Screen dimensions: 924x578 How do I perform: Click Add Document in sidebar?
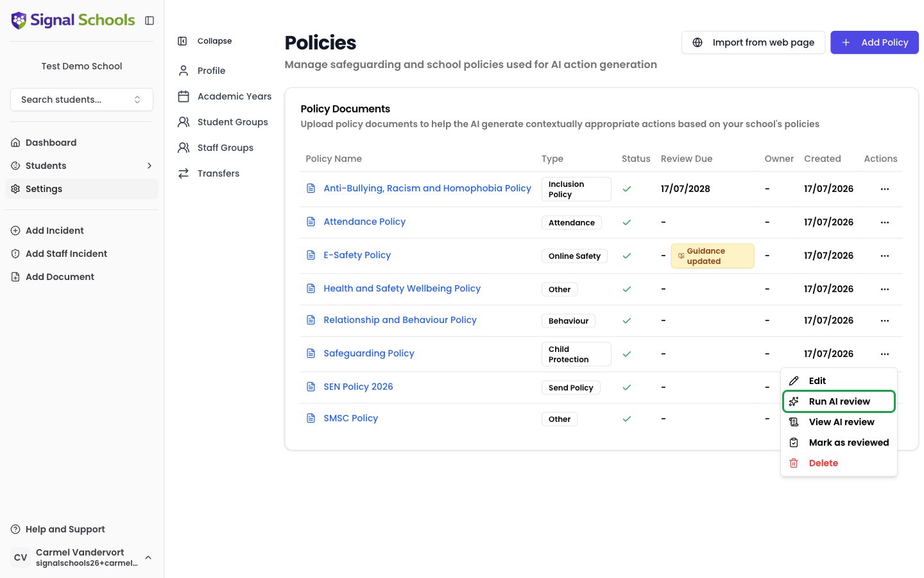click(x=81, y=277)
